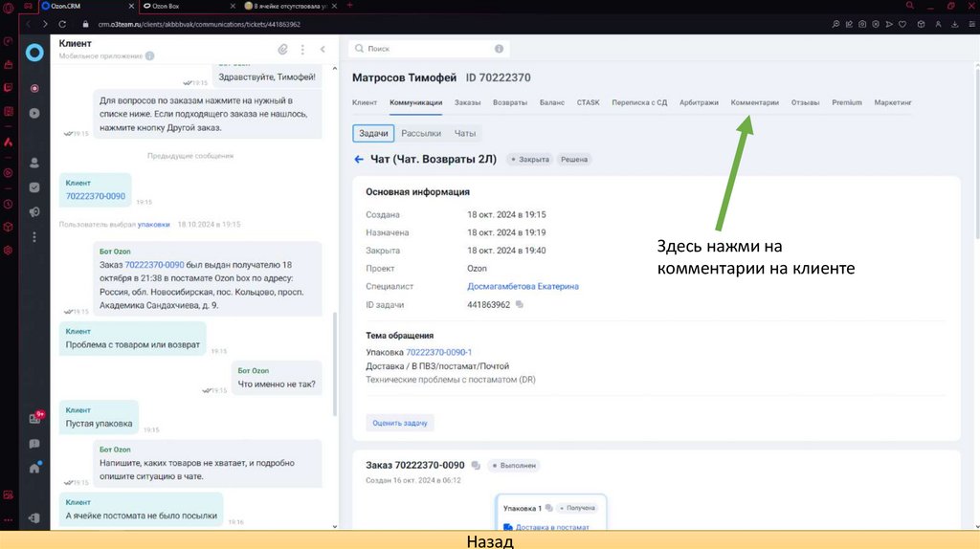Click the browser forward arrow

(x=45, y=24)
